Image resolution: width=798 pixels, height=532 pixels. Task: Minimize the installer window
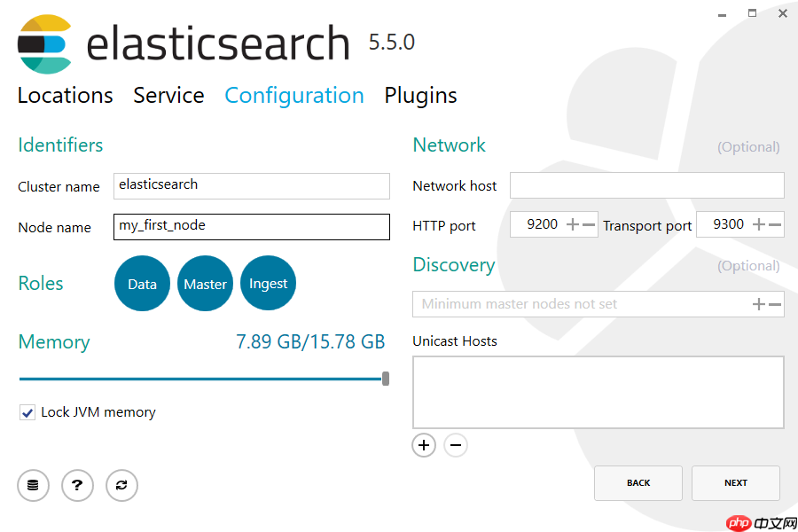[x=722, y=15]
